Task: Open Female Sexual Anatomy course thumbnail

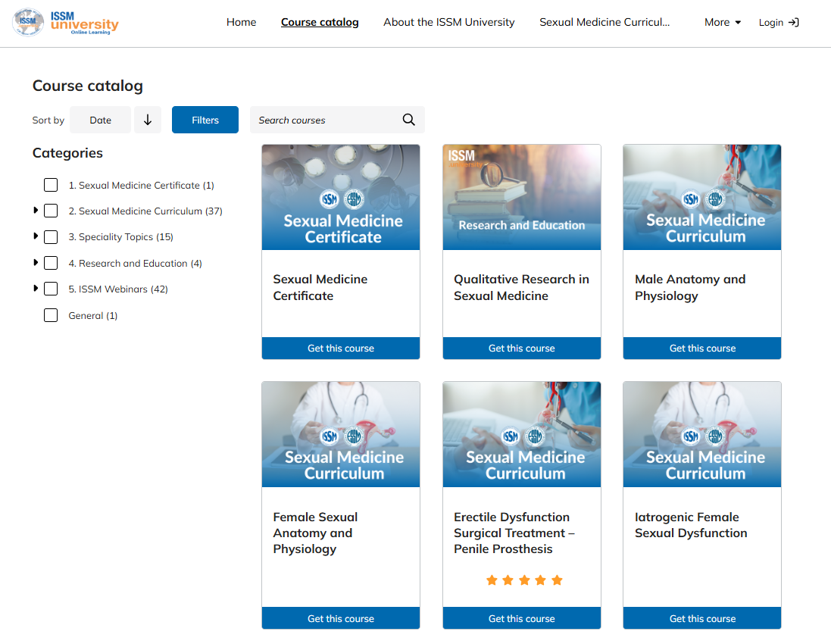Action: point(341,434)
